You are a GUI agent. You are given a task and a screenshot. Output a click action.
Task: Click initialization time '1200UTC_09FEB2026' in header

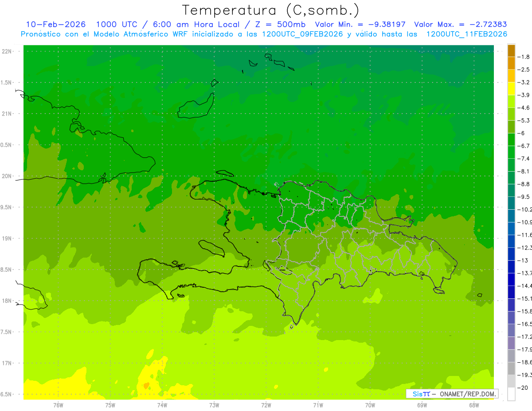302,34
